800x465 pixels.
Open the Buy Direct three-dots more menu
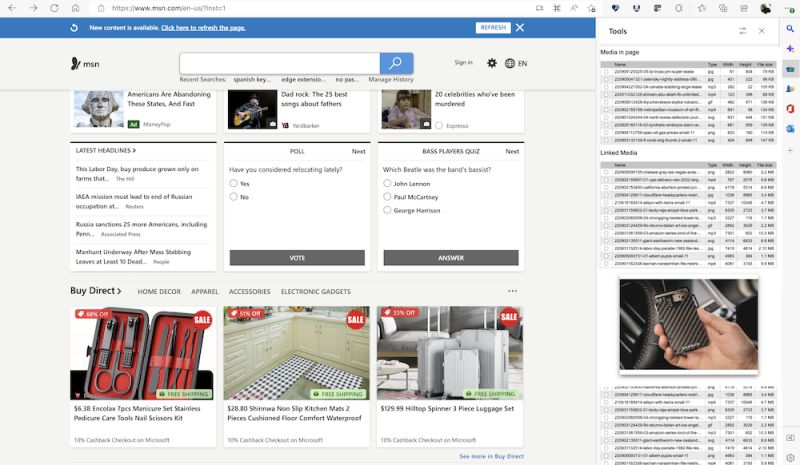coord(512,291)
